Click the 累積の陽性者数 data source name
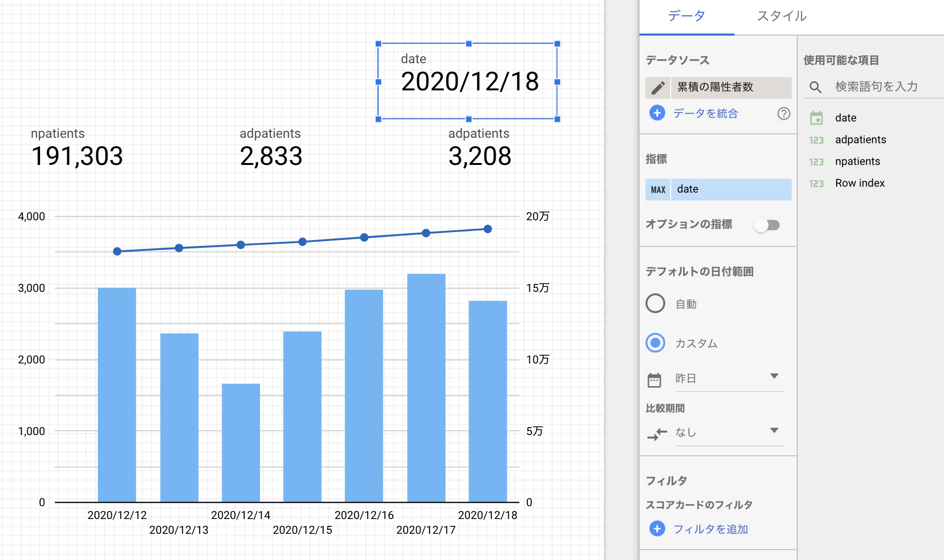The height and width of the screenshot is (560, 944). [731, 87]
